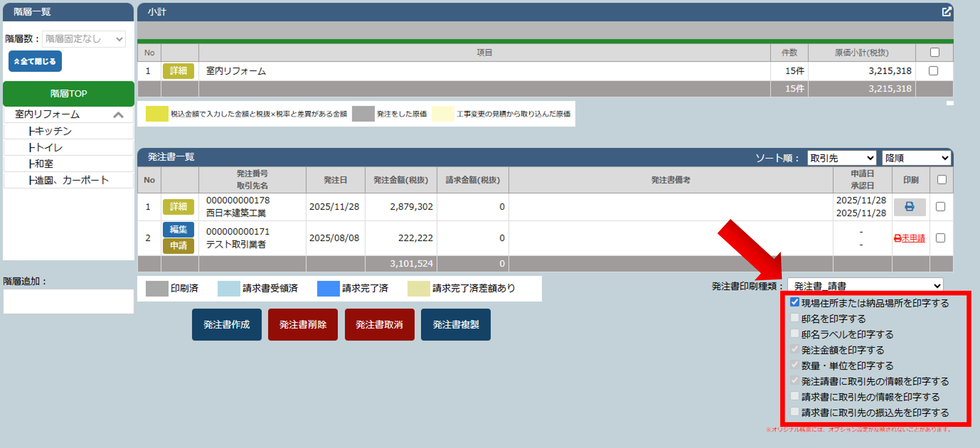Viewport: 980px width, 448px height.
Task: Collapse 室内リフォーム with chevron arrow
Action: point(118,115)
